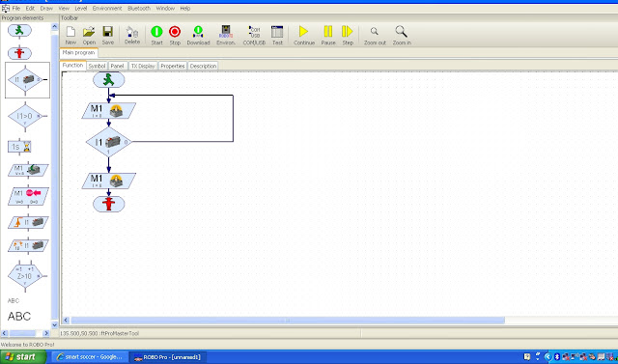Start the program with green Start button
Screen dimensions: 618x364
click(156, 35)
